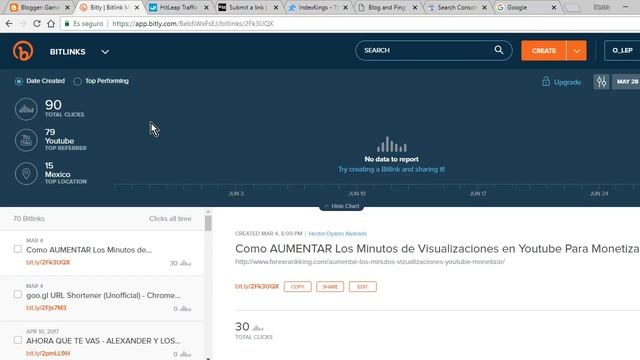Click the 79 Youtube TOP REFERRER stat
The height and width of the screenshot is (360, 640).
[x=65, y=140]
